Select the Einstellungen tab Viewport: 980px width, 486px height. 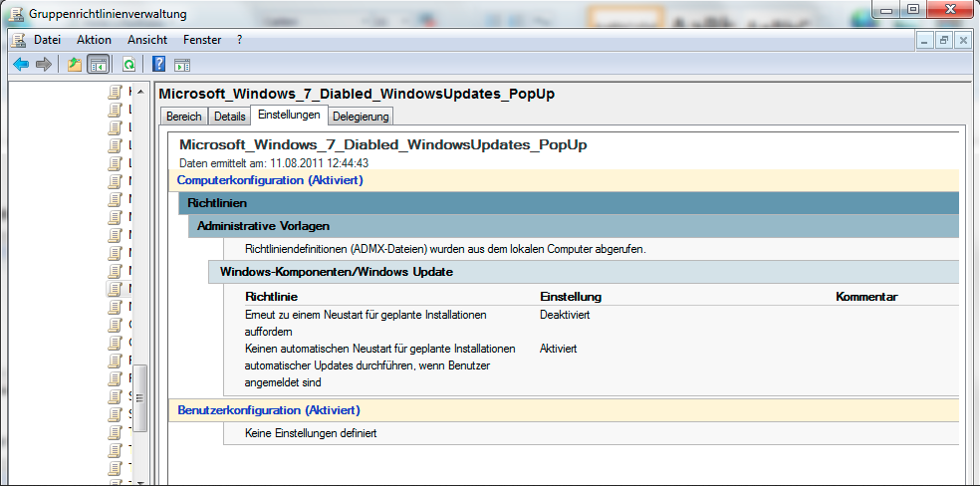point(289,115)
